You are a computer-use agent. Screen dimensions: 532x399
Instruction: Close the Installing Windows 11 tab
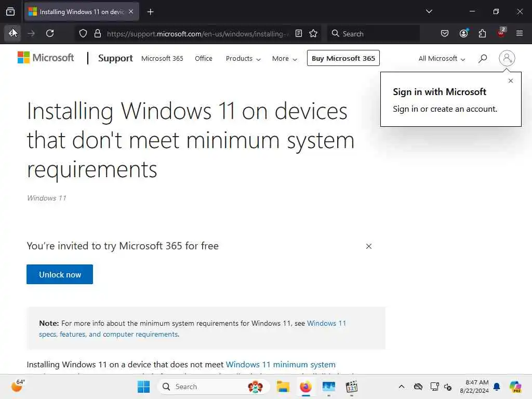tap(131, 12)
